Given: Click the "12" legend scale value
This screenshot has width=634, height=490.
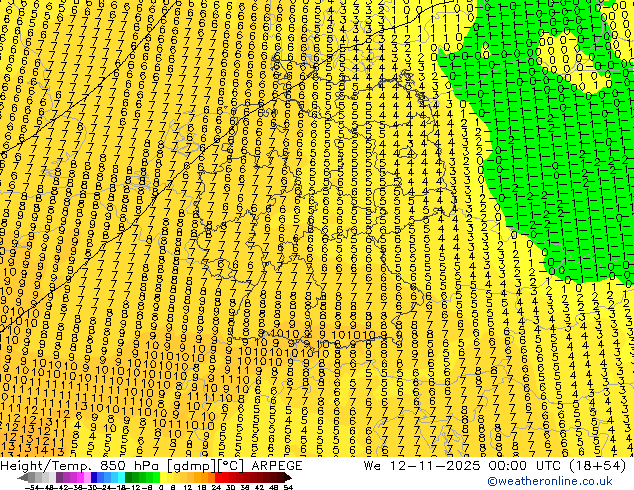Looking at the screenshot, I should [x=188, y=488].
